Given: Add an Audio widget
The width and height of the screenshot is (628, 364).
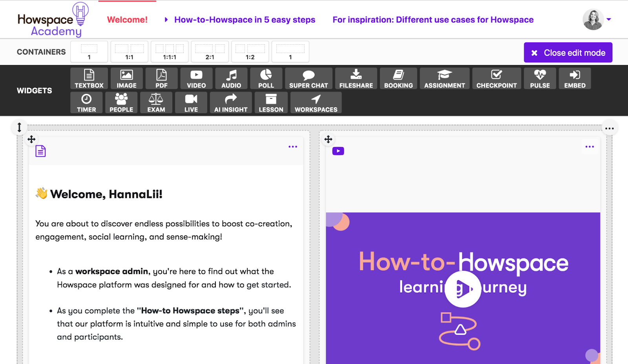Looking at the screenshot, I should [231, 78].
